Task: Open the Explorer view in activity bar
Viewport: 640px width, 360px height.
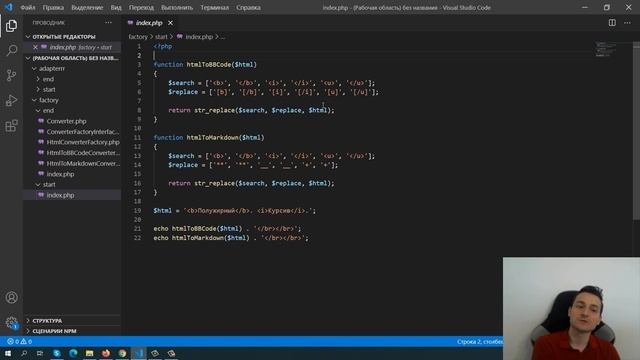Action: pyautogui.click(x=11, y=26)
